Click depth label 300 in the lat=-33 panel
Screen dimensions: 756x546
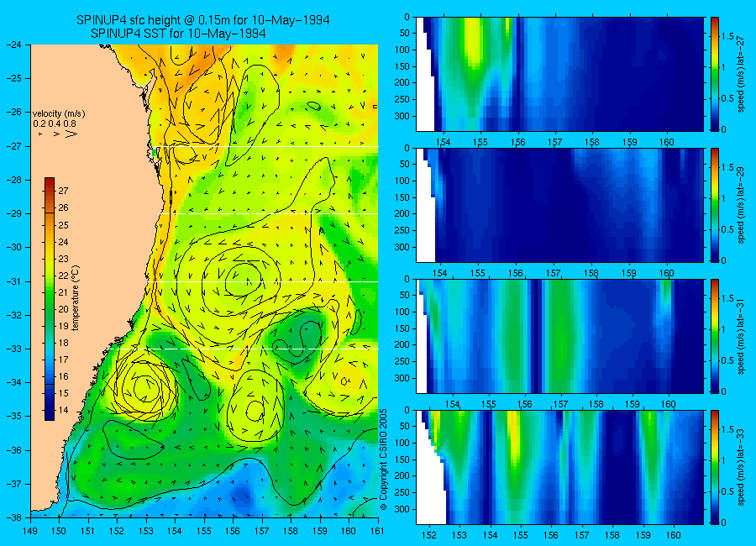[x=402, y=509]
